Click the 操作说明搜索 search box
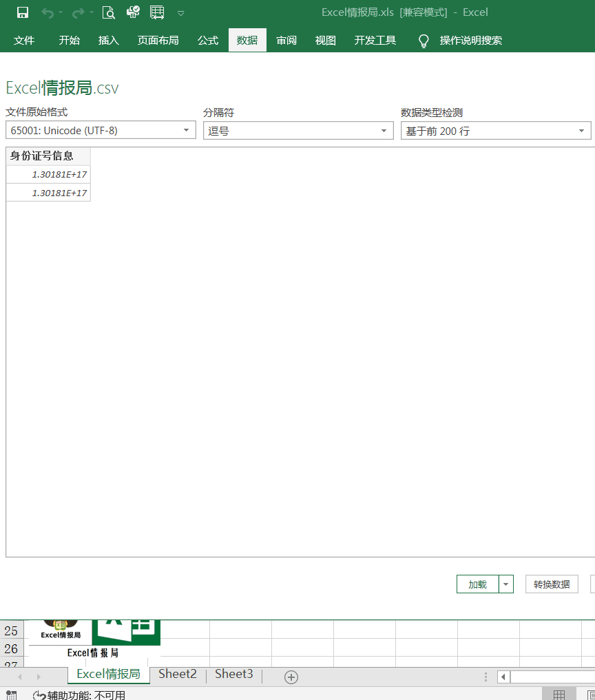595x700 pixels. (x=471, y=41)
